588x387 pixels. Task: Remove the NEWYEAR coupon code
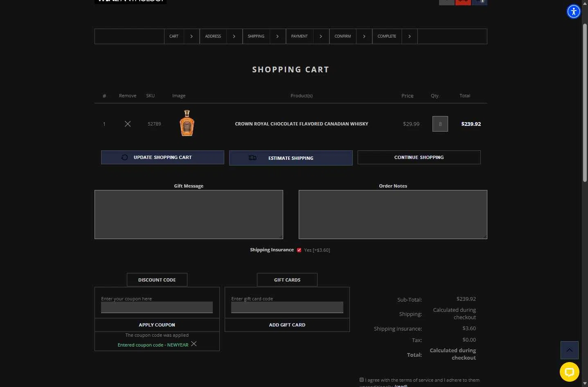[194, 344]
